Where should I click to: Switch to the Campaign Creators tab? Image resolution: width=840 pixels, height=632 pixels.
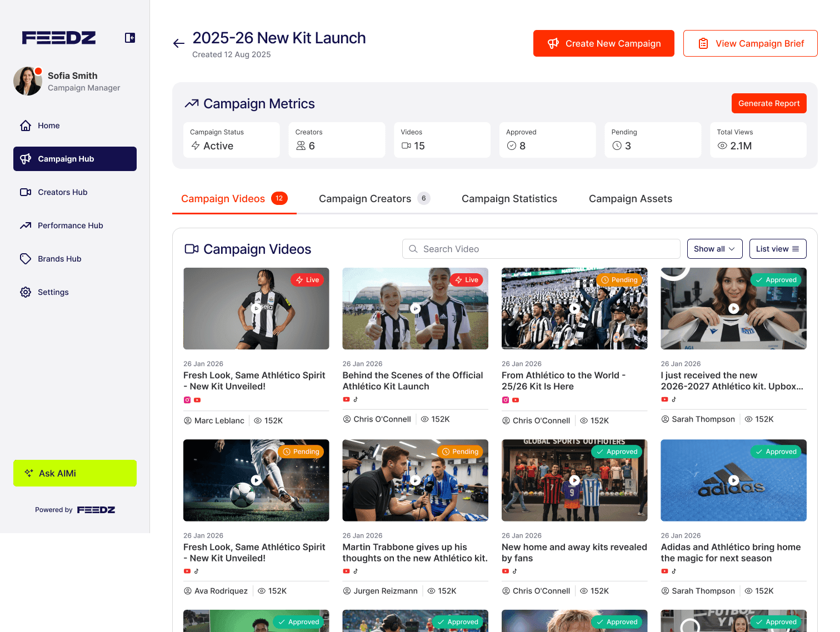(x=364, y=198)
